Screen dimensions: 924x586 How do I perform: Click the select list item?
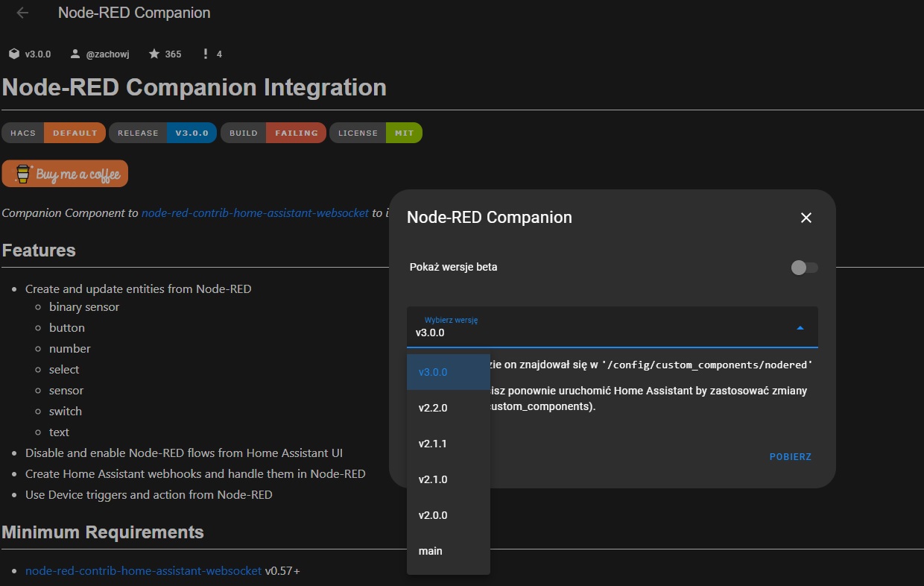(x=64, y=369)
